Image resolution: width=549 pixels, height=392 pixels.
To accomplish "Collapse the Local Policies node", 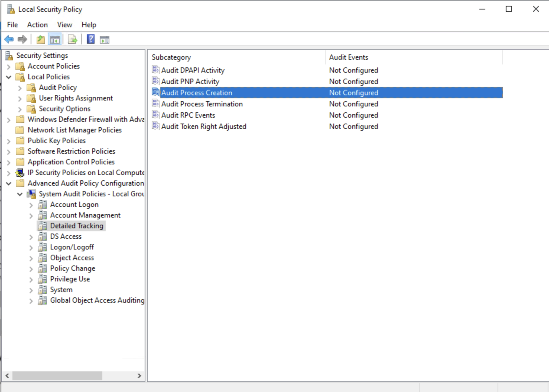I will tap(9, 77).
